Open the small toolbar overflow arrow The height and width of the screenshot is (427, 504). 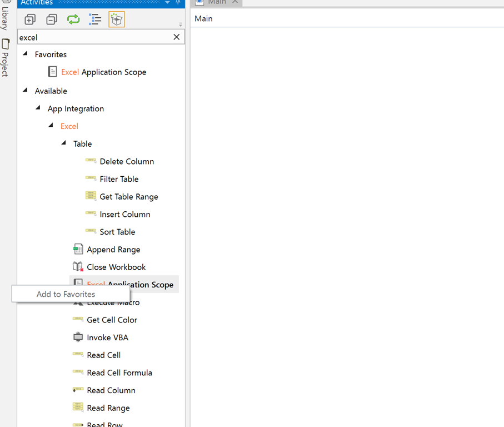(x=181, y=24)
